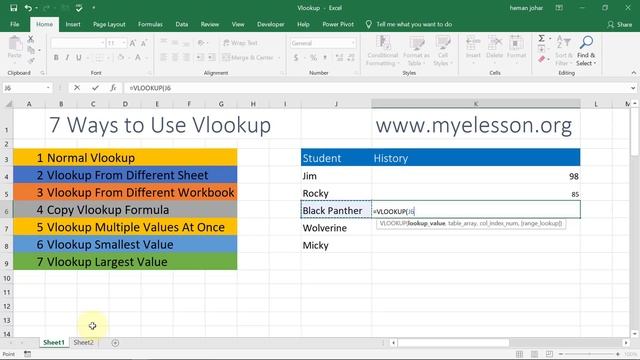Select the 'Wolverine' cell
Viewport: 640px width, 360px height.
336,228
